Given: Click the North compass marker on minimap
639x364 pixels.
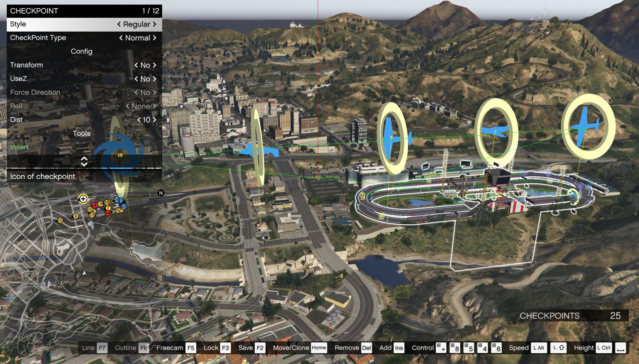Looking at the screenshot, I should (x=161, y=193).
